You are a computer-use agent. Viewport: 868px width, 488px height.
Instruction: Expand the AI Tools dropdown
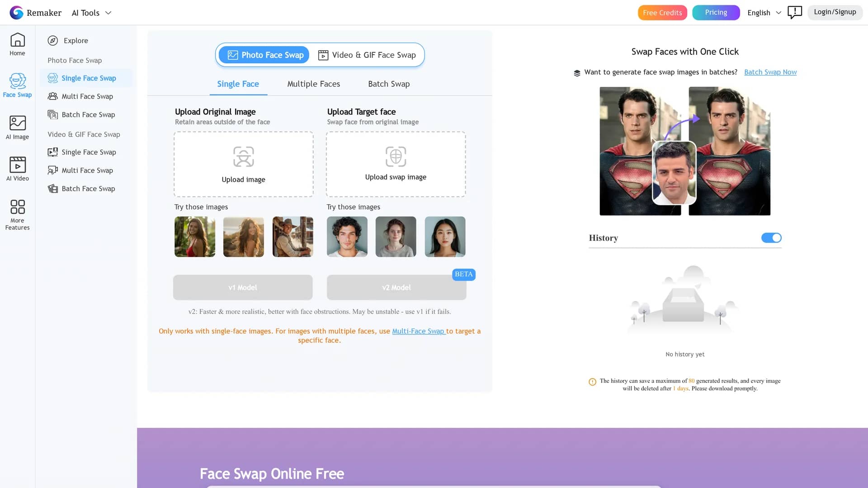click(91, 13)
